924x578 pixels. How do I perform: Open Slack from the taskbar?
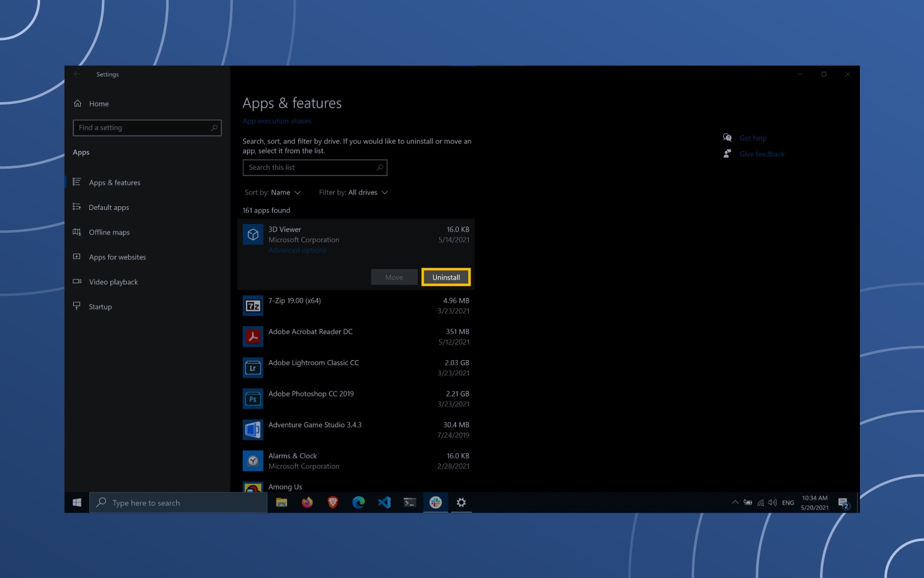click(x=436, y=503)
